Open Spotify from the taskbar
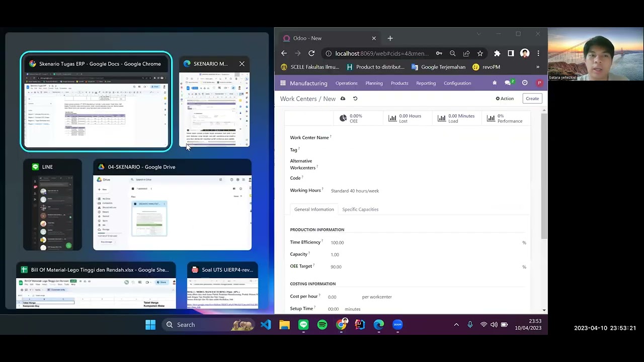The image size is (644, 362). coord(323,325)
